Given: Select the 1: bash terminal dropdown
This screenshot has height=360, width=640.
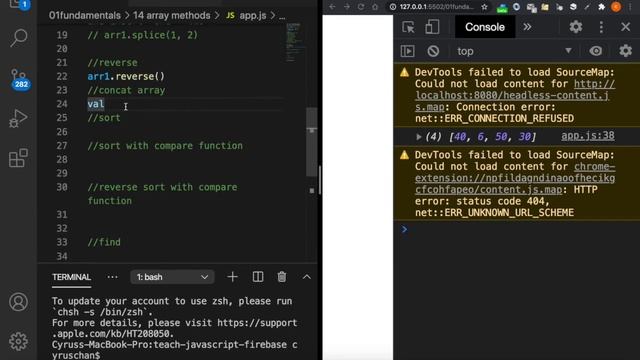Looking at the screenshot, I should click(172, 277).
